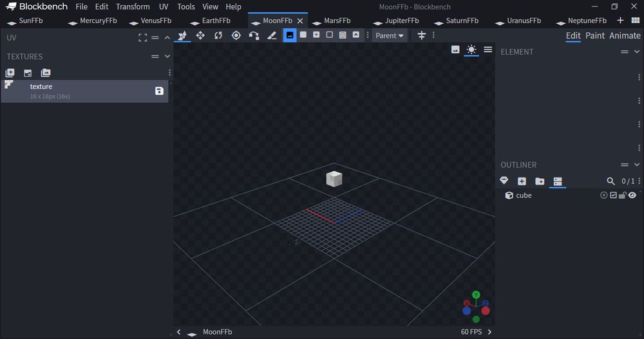The height and width of the screenshot is (339, 644).
Task: Open the Transform menu
Action: point(133,6)
